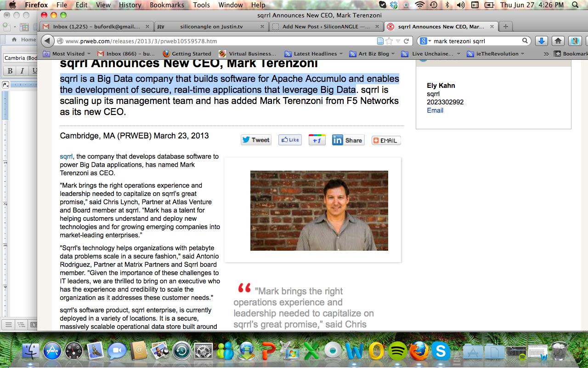This screenshot has width=588, height=368.
Task: Expand the Most Visited bookmarks folder
Action: coord(67,54)
